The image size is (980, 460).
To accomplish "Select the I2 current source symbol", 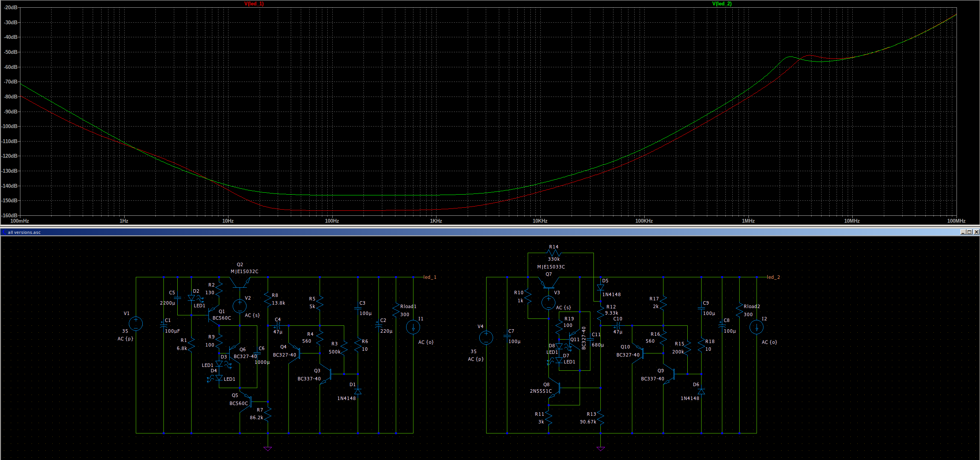I will pos(757,327).
